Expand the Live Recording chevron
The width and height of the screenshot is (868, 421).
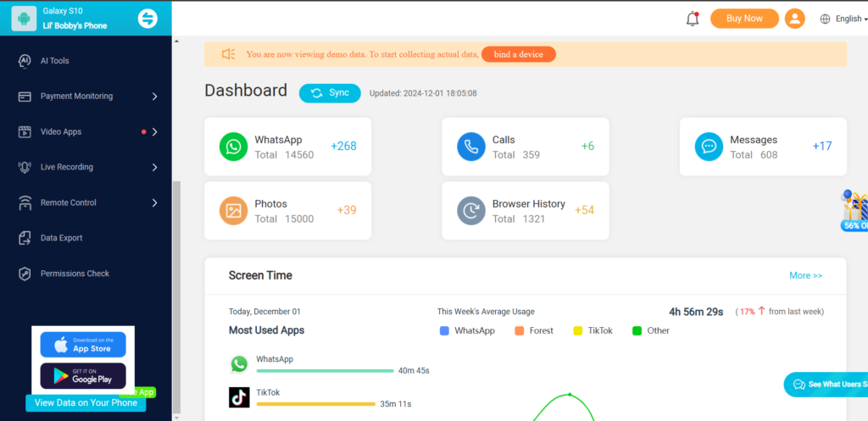pyautogui.click(x=154, y=167)
